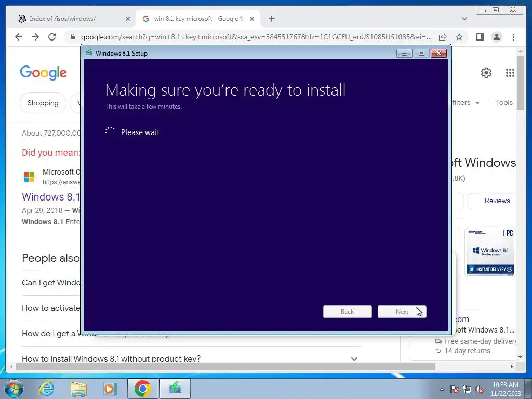Open Chrome three-dot menu

click(513, 37)
